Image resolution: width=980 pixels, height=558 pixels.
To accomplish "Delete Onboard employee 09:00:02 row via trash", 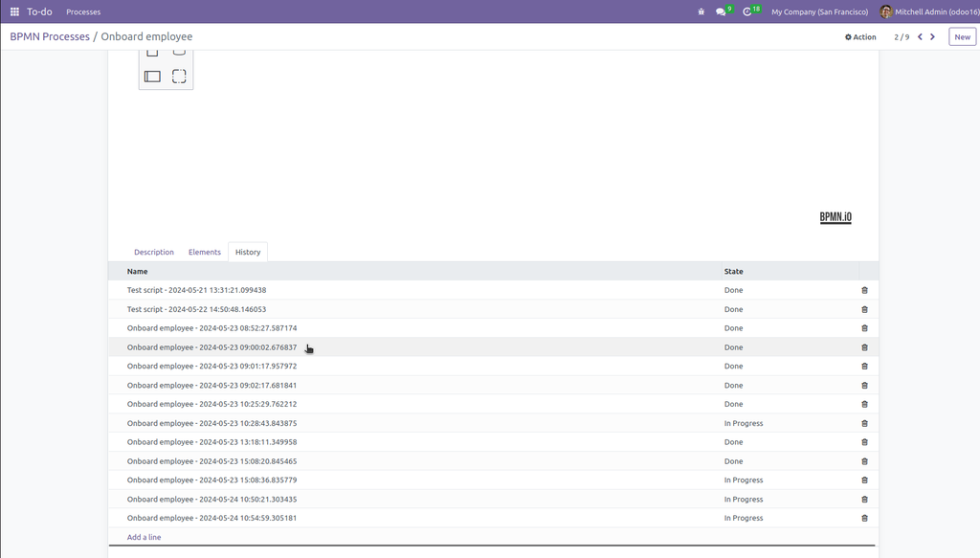I will click(865, 347).
